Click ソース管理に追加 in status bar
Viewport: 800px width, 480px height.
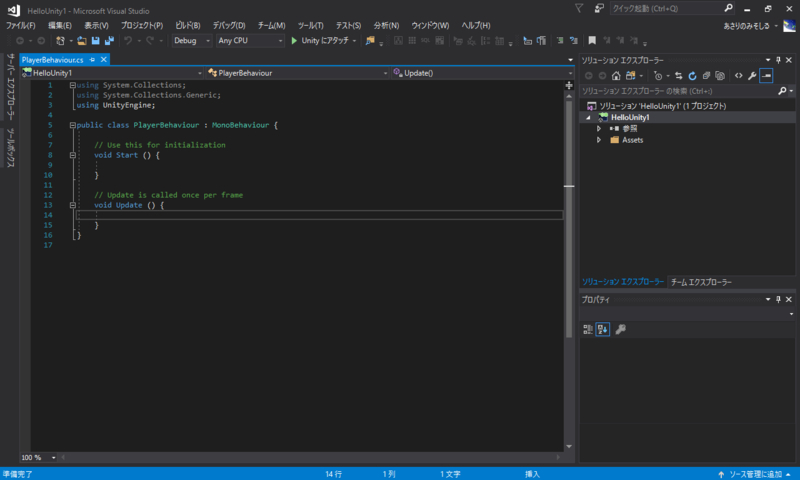pos(755,474)
